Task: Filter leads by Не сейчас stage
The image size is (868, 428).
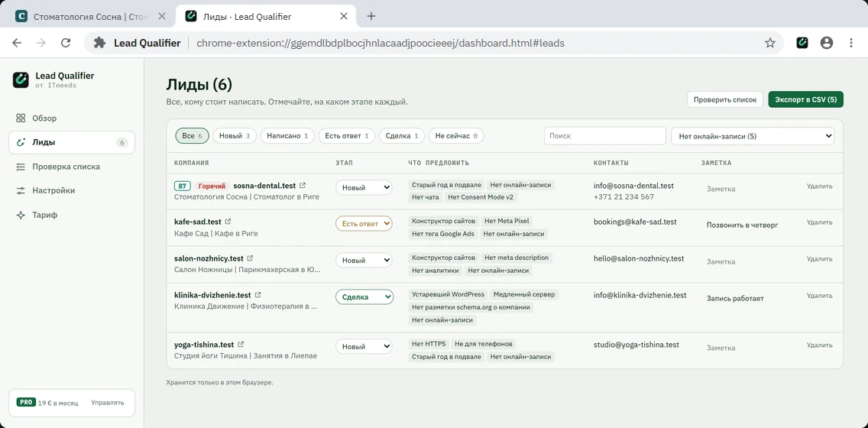Action: [x=456, y=135]
